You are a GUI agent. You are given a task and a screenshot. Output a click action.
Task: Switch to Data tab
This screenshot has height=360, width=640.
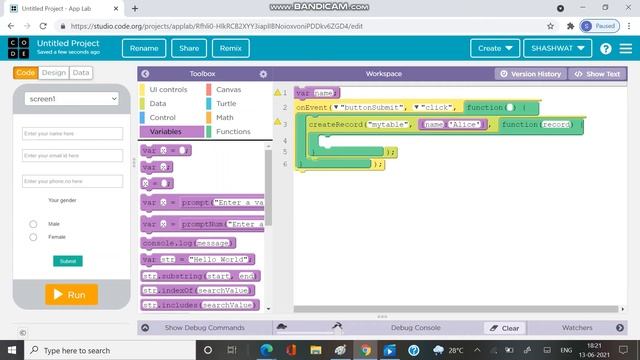(81, 73)
